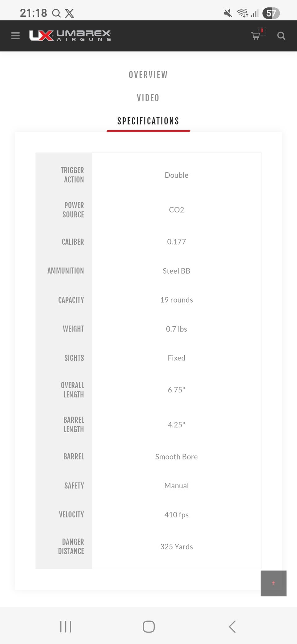Tap the battery indicator showing 57
Screen dimensions: 297x644
[271, 13]
